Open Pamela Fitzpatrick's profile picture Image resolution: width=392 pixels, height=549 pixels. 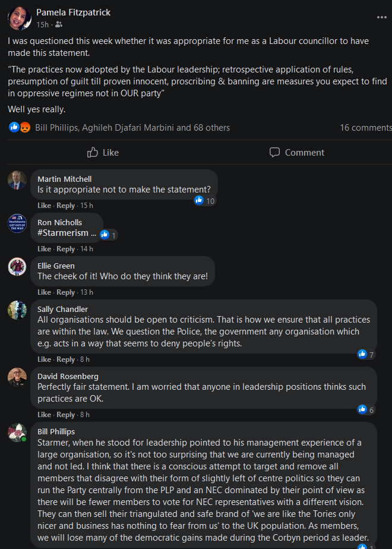pyautogui.click(x=20, y=18)
